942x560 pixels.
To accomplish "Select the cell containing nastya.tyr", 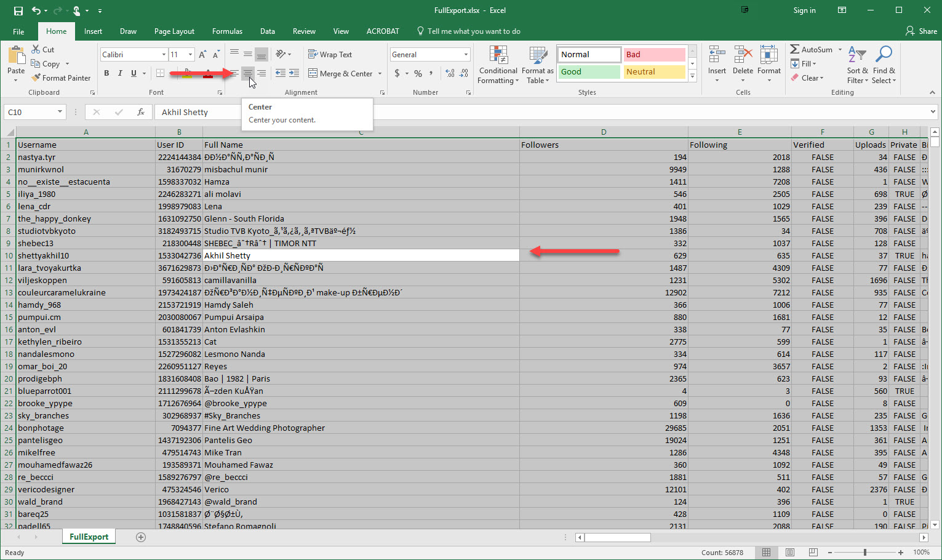I will (86, 158).
